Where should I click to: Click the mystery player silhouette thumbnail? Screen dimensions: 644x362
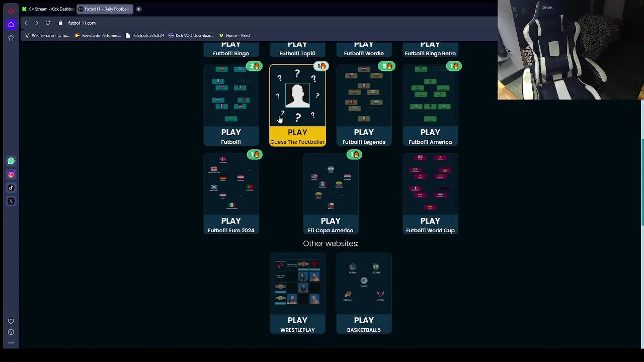(297, 96)
